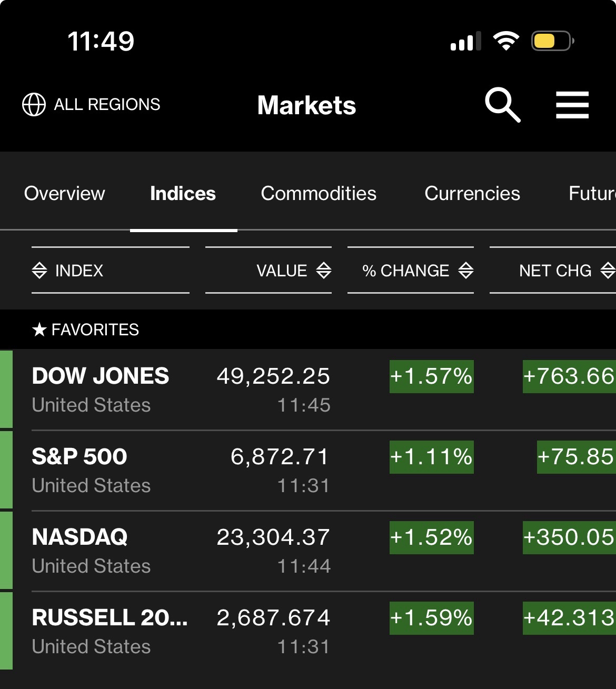
Task: Click the sort arrows next to INDEX
Action: [x=39, y=271]
